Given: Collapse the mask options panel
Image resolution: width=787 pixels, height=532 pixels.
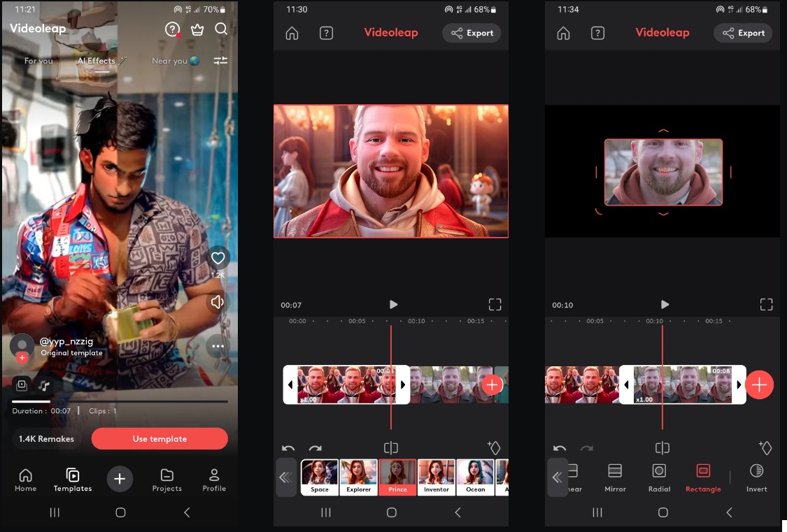Looking at the screenshot, I should pyautogui.click(x=558, y=477).
